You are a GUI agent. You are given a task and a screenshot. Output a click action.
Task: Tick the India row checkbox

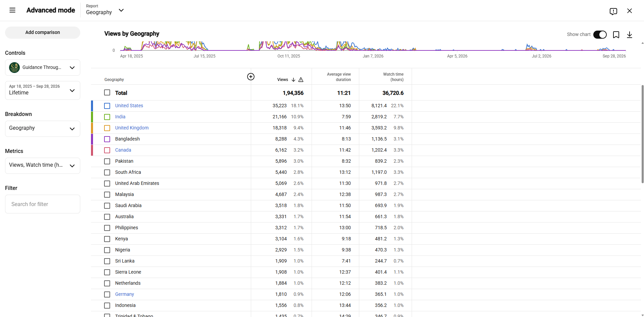[x=107, y=117]
